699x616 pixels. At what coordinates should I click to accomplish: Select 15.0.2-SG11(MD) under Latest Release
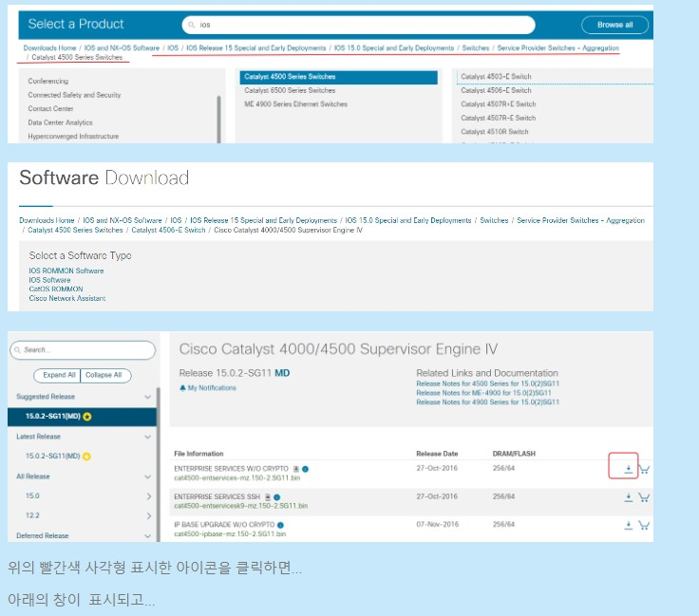click(52, 457)
